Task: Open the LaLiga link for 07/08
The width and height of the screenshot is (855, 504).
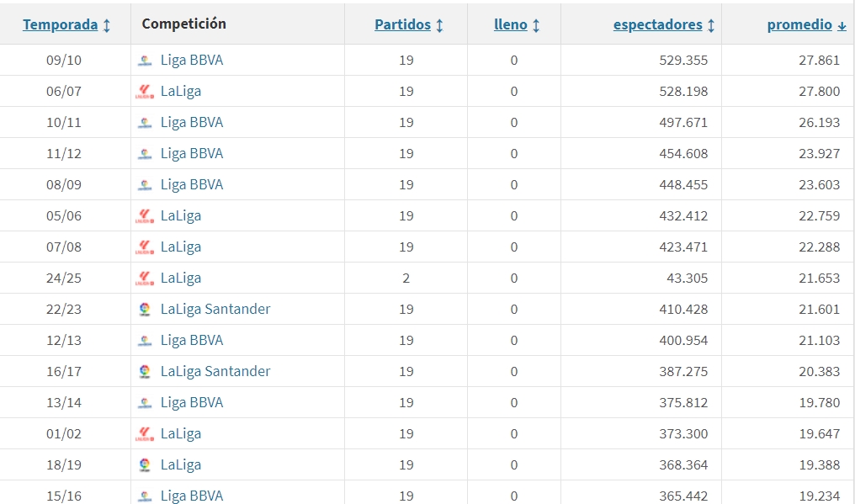Action: click(181, 247)
